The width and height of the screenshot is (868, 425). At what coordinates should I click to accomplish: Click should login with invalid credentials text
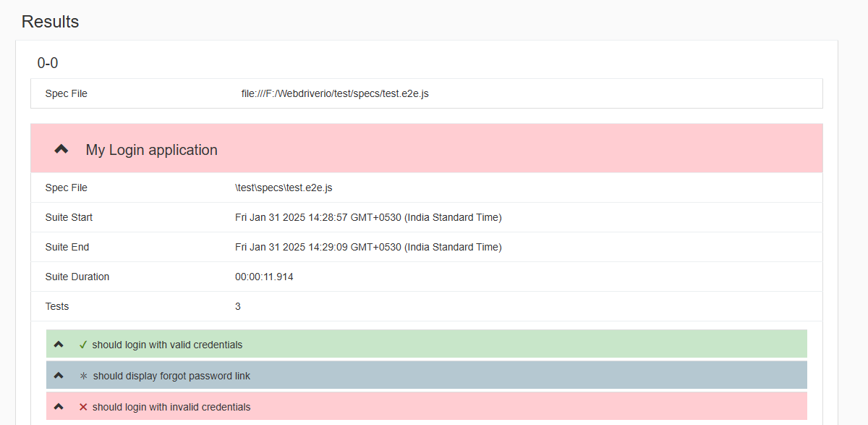(x=171, y=407)
